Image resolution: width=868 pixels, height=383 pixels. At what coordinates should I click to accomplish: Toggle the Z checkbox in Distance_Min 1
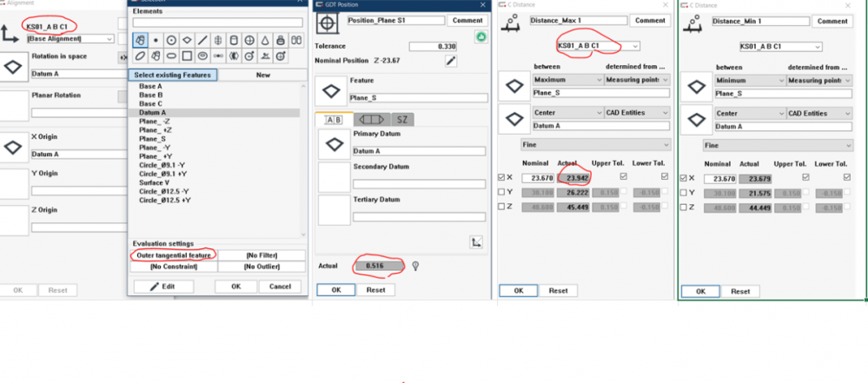point(683,207)
